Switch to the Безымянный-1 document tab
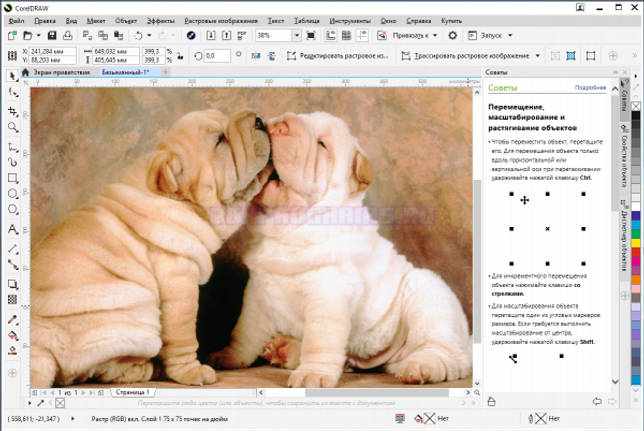This screenshot has height=431, width=644. pos(125,72)
